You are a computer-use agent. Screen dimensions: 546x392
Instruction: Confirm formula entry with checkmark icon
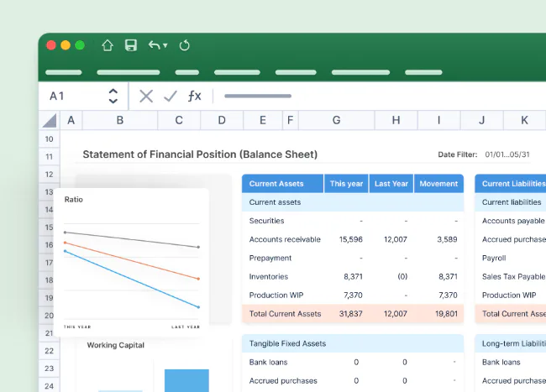pyautogui.click(x=171, y=96)
